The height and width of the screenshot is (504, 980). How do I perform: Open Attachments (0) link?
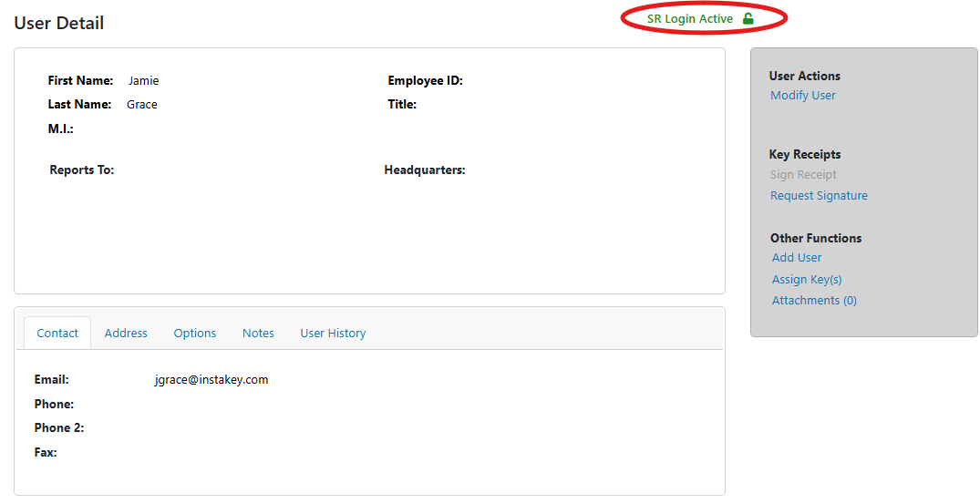814,301
